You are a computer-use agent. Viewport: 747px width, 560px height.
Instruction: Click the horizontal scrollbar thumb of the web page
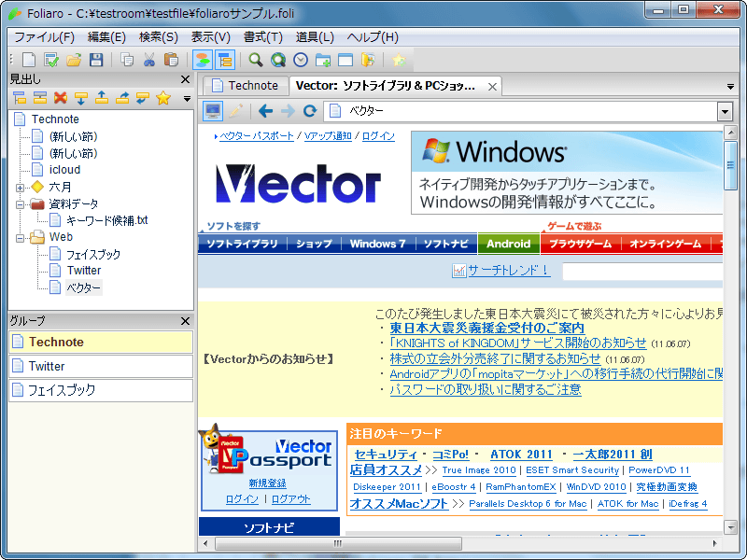(x=338, y=543)
